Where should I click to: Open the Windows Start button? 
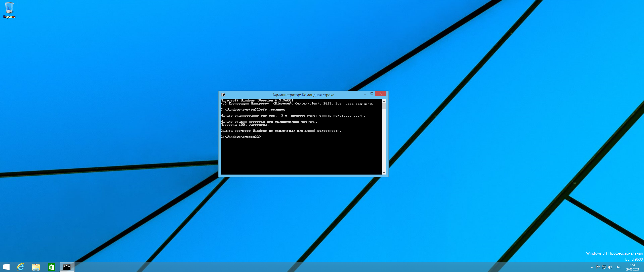pos(6,267)
